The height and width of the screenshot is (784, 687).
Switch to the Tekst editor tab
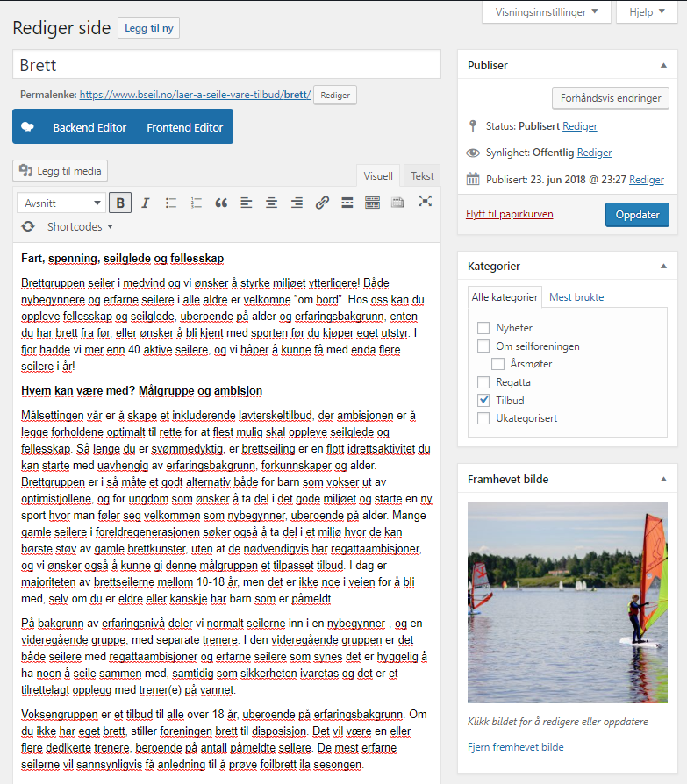pyautogui.click(x=422, y=176)
